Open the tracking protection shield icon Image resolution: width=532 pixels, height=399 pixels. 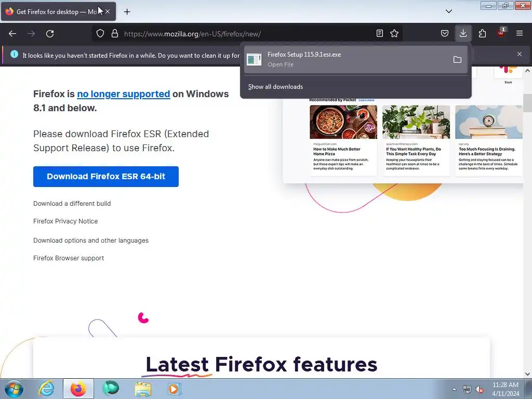click(100, 34)
